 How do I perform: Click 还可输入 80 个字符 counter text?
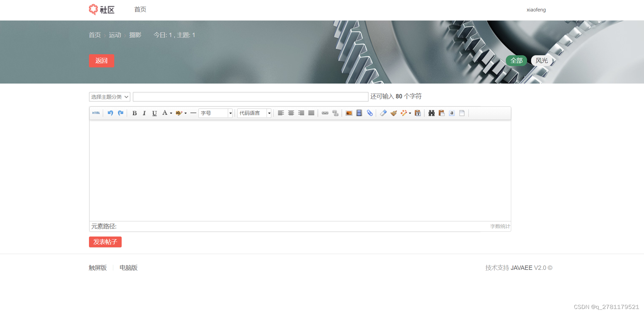396,96
